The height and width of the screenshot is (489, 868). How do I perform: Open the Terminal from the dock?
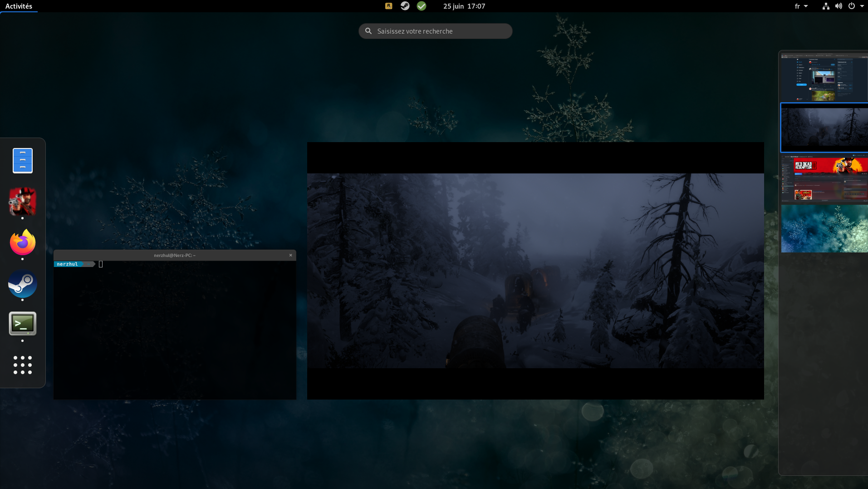point(23,324)
